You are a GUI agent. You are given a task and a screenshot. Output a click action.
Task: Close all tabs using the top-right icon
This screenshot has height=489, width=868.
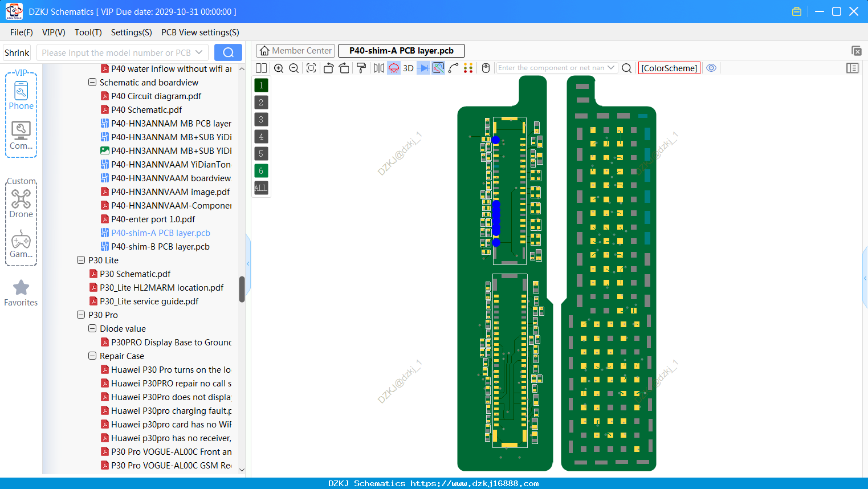(x=856, y=51)
